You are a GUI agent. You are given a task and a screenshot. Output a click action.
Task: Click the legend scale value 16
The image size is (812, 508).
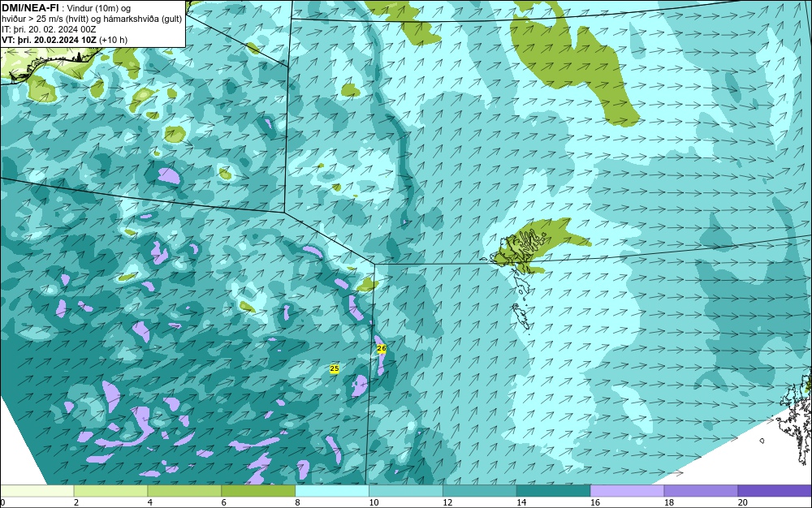click(x=595, y=502)
